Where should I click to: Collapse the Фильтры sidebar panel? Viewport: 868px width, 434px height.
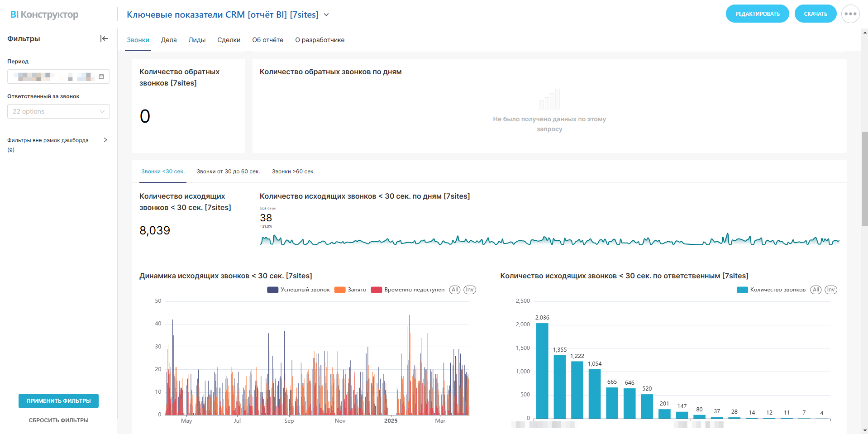point(104,38)
